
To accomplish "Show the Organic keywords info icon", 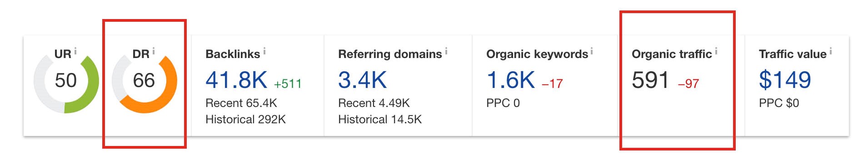I will pos(592,51).
